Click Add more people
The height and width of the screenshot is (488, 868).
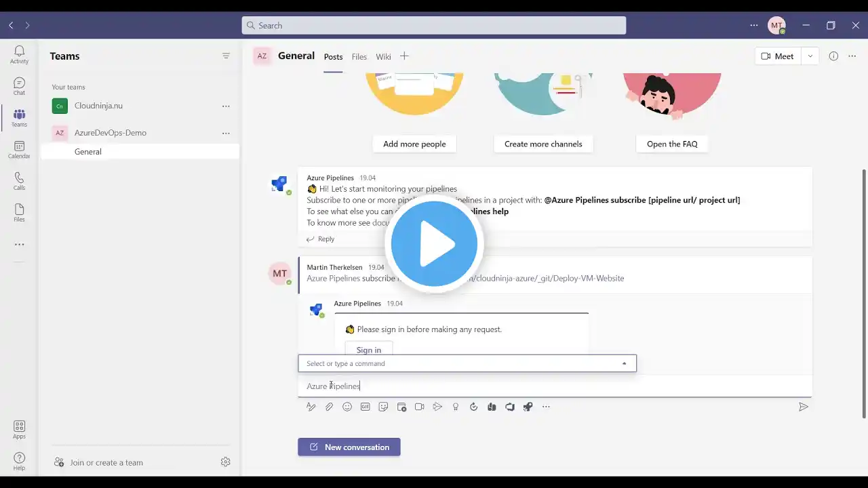(414, 144)
